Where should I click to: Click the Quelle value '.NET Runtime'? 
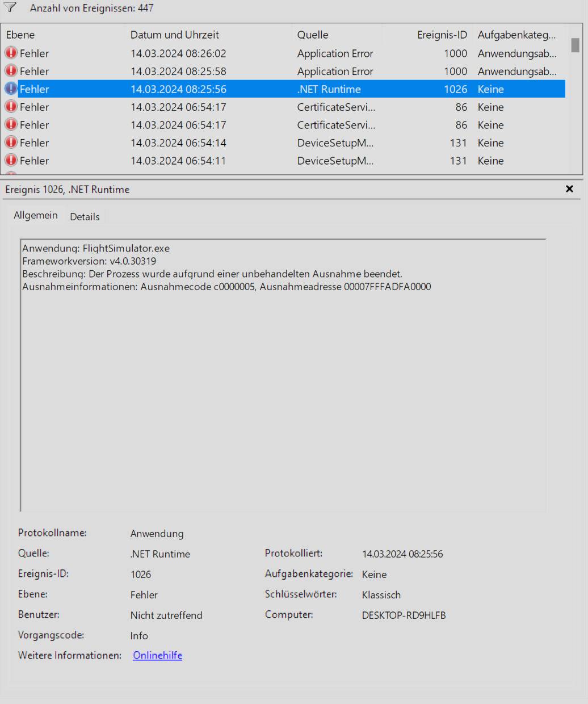160,554
